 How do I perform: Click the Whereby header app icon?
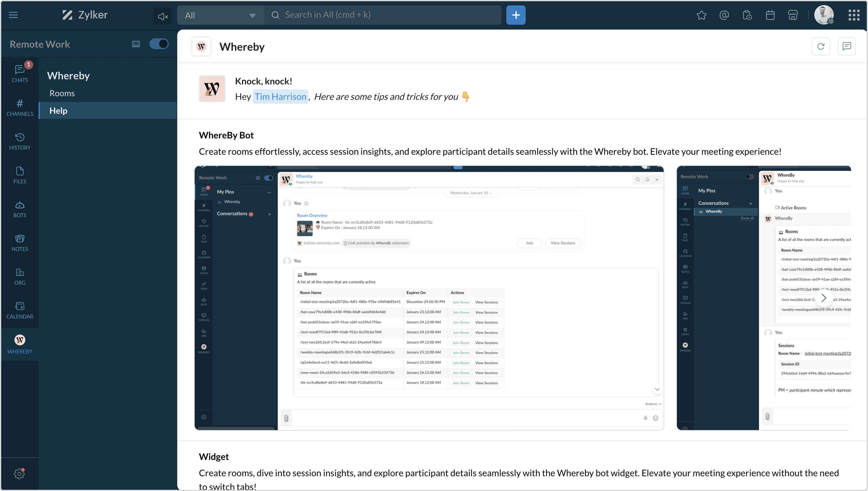click(x=201, y=46)
